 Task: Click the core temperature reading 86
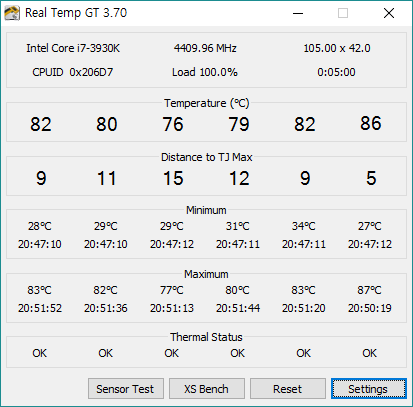click(371, 123)
